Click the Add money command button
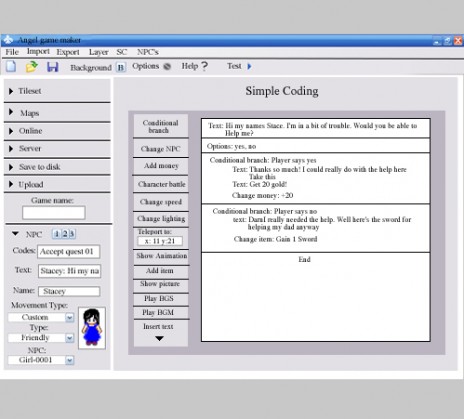464x419 pixels. (x=161, y=166)
